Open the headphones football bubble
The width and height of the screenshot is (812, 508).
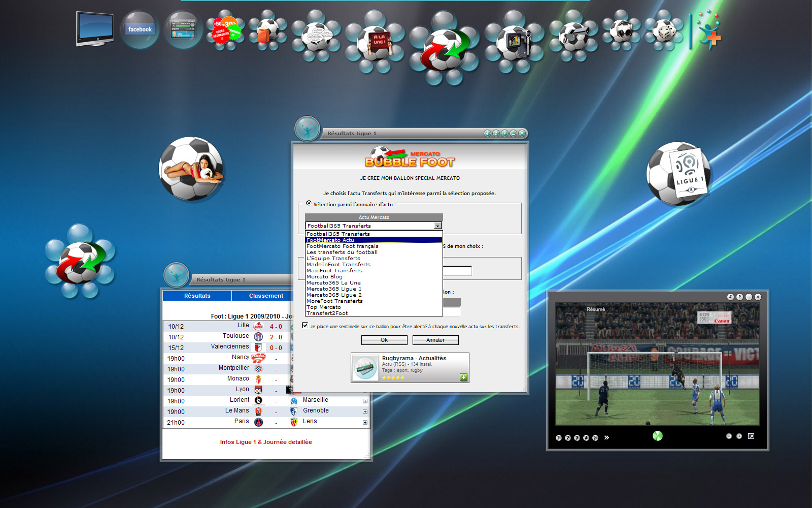(x=622, y=30)
